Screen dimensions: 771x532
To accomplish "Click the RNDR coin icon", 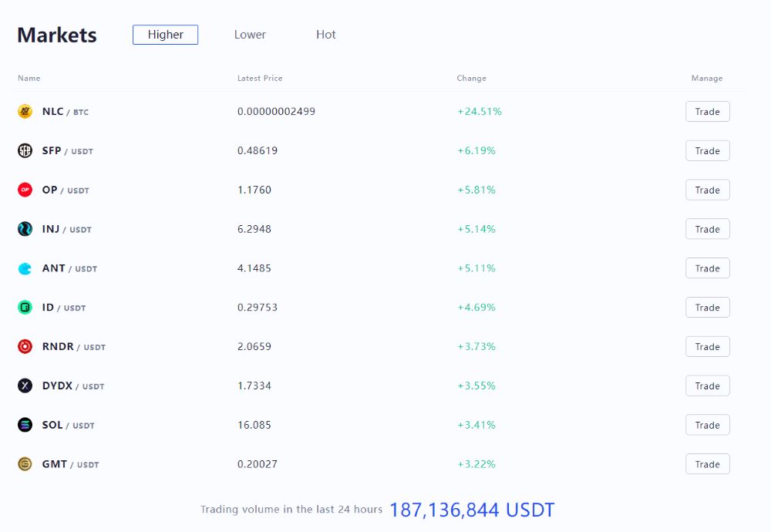I will pos(25,347).
